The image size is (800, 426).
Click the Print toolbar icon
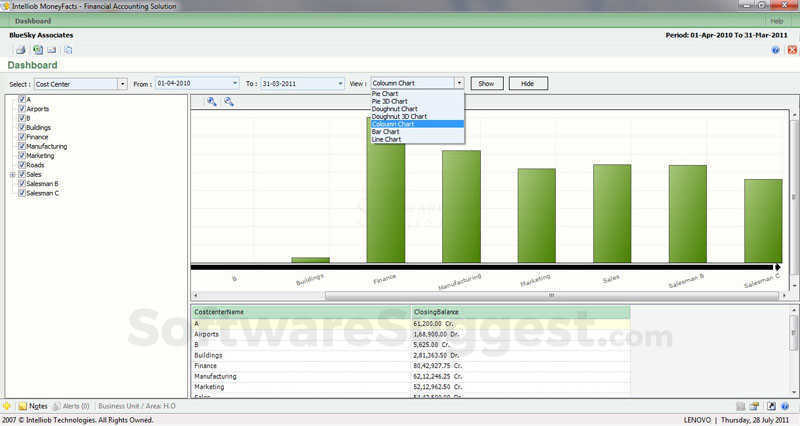click(x=21, y=50)
